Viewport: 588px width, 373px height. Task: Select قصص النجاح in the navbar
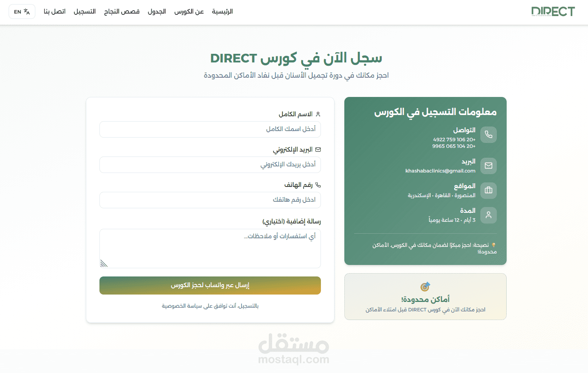click(x=122, y=12)
